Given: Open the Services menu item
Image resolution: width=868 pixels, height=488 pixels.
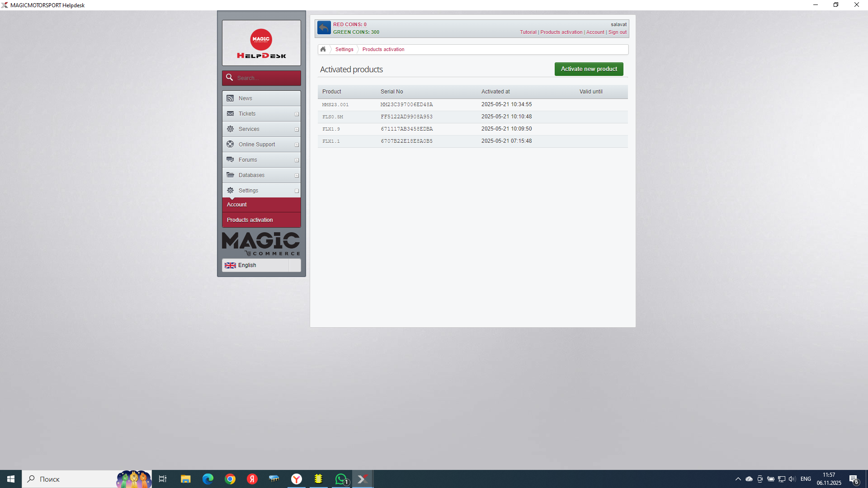Looking at the screenshot, I should pos(249,129).
